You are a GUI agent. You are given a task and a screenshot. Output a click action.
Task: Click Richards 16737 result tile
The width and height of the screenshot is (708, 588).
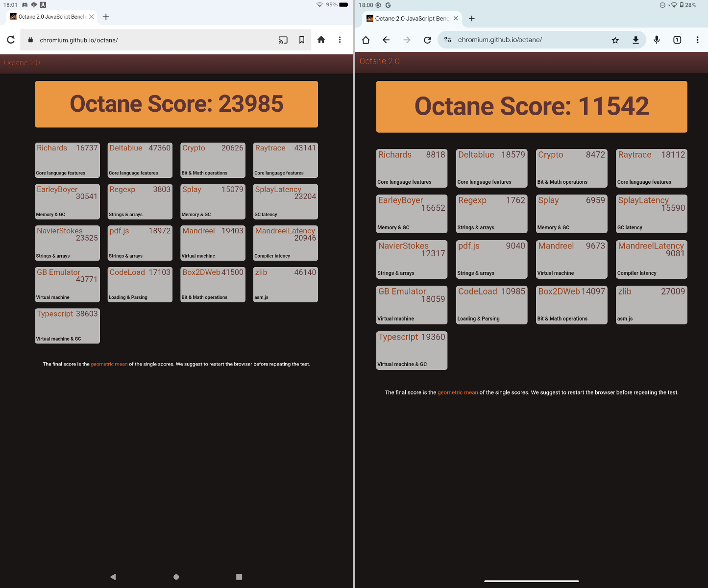point(67,160)
